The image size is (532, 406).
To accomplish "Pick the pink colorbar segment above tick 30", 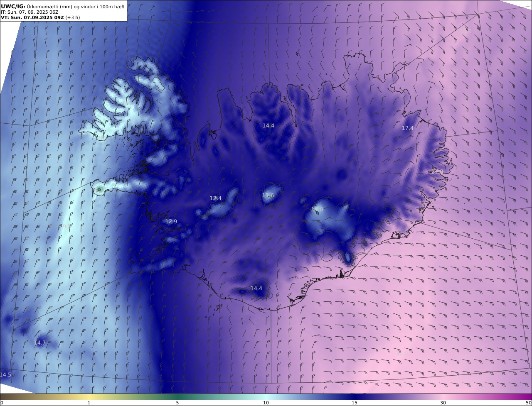I will click(443, 396).
